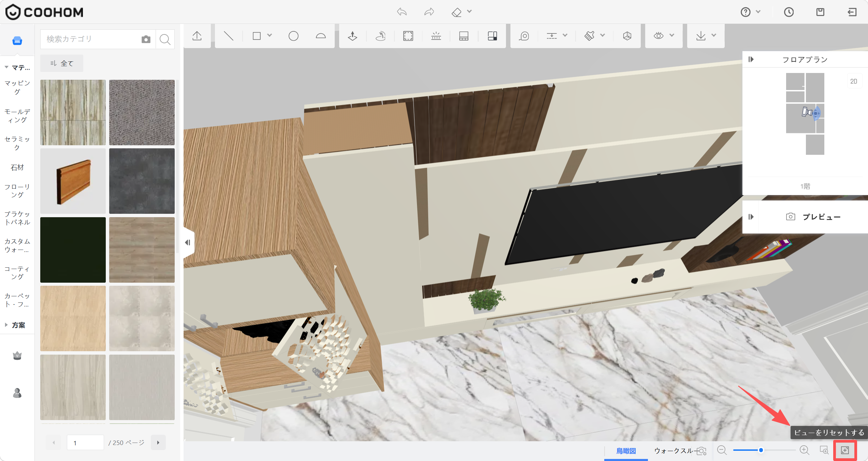Select the circle draw tool
This screenshot has height=461, width=868.
(293, 36)
